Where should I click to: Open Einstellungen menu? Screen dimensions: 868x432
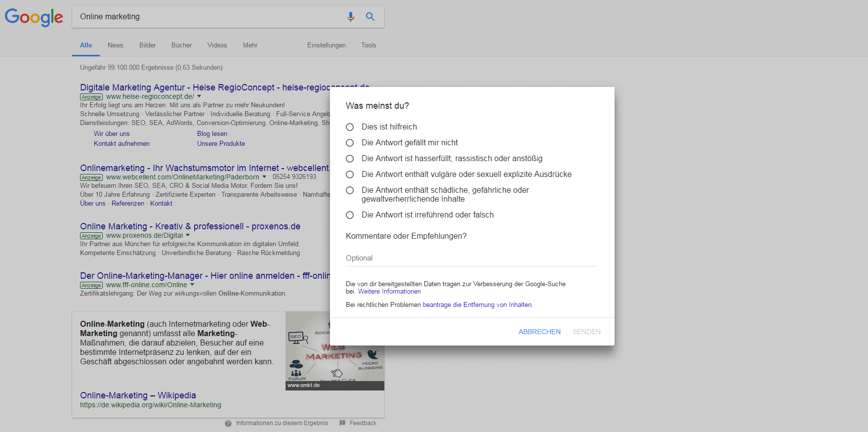pyautogui.click(x=327, y=45)
